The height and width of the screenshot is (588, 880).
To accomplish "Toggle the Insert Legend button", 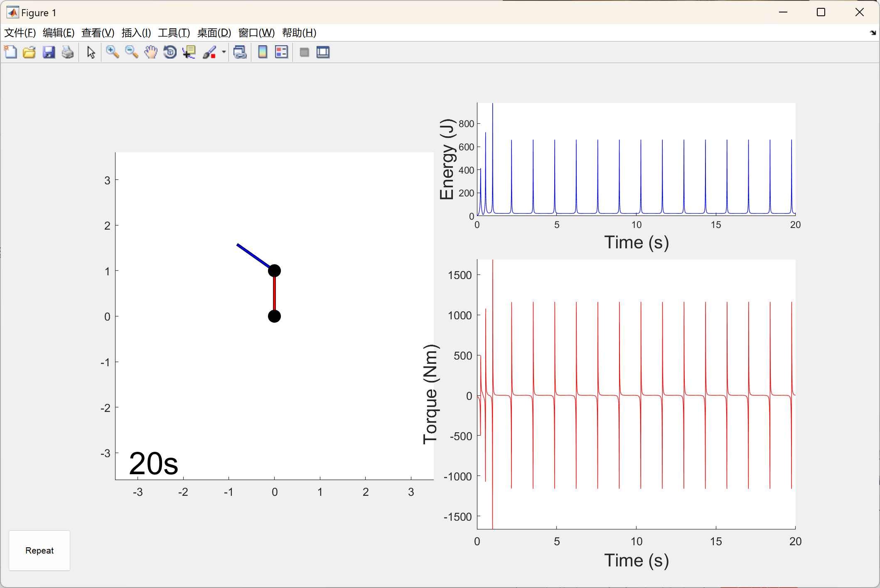I will [281, 52].
